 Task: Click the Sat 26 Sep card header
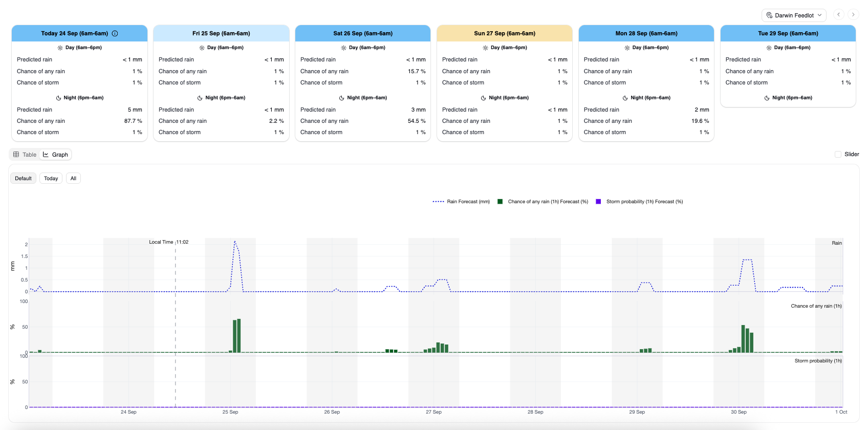[x=363, y=33]
